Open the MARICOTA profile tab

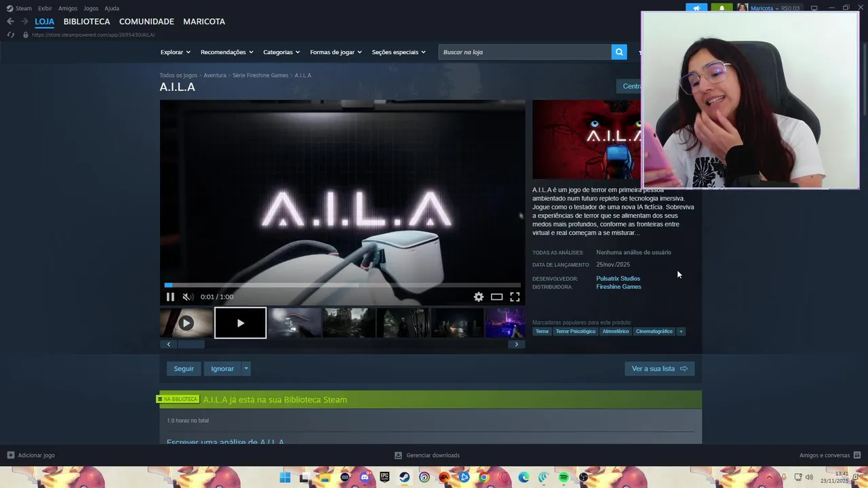204,22
